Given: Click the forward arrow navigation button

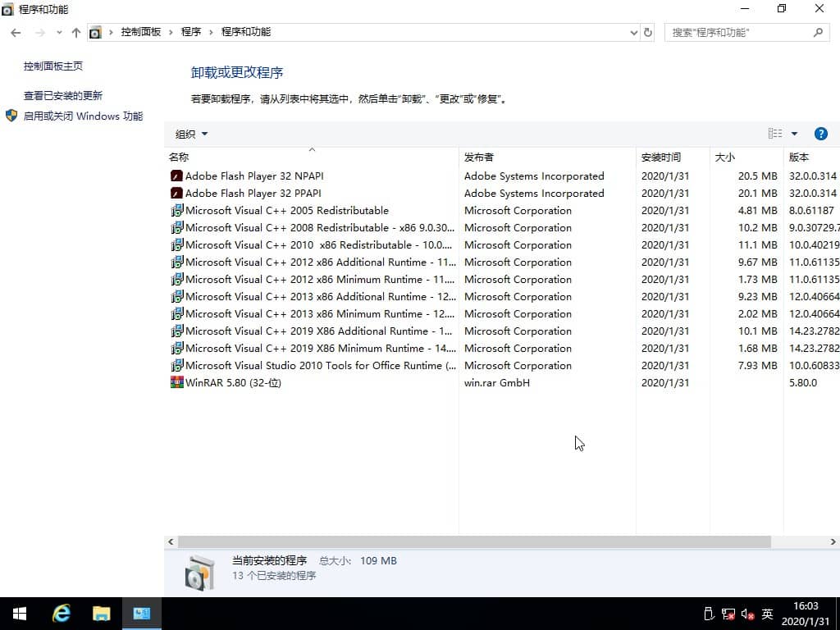Looking at the screenshot, I should (40, 33).
